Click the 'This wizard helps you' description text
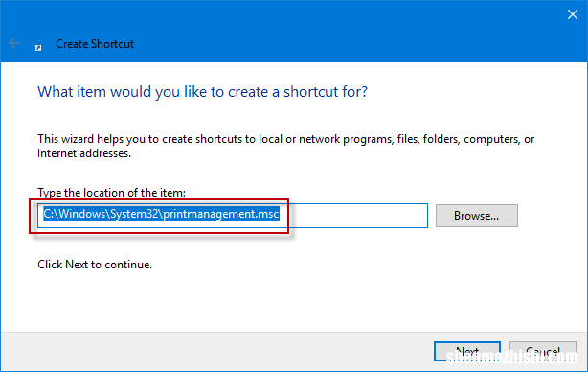 pyautogui.click(x=285, y=146)
